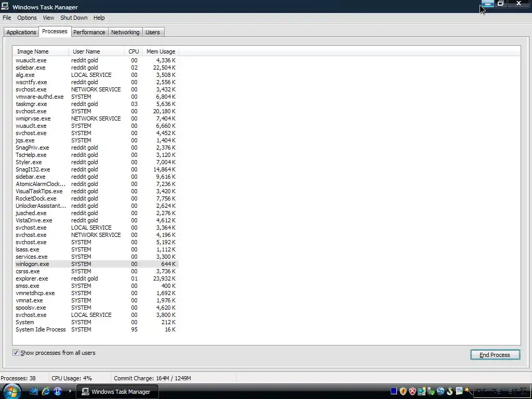This screenshot has height=399, width=532.
Task: Click the solid blue square tray icon
Action: click(394, 391)
